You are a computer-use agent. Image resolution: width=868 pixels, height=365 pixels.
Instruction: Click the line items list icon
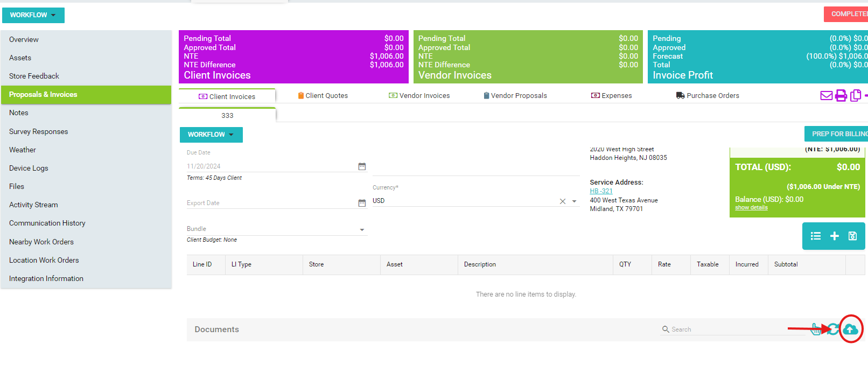pos(816,236)
